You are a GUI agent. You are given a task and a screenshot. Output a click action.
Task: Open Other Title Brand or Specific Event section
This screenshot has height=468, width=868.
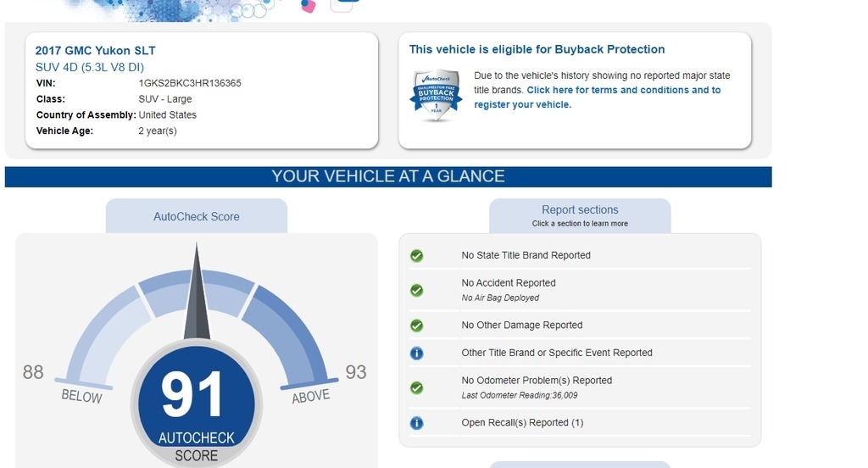coord(557,353)
